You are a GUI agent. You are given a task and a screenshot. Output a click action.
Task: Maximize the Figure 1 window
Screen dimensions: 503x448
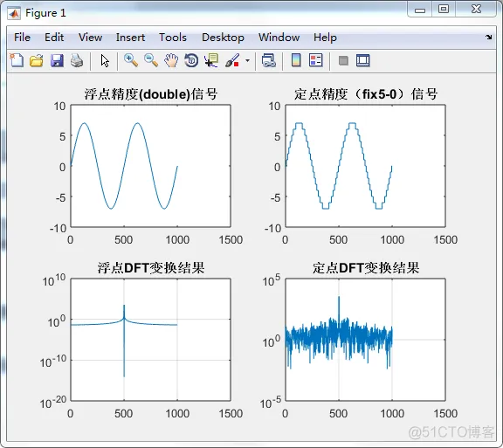(444, 9)
